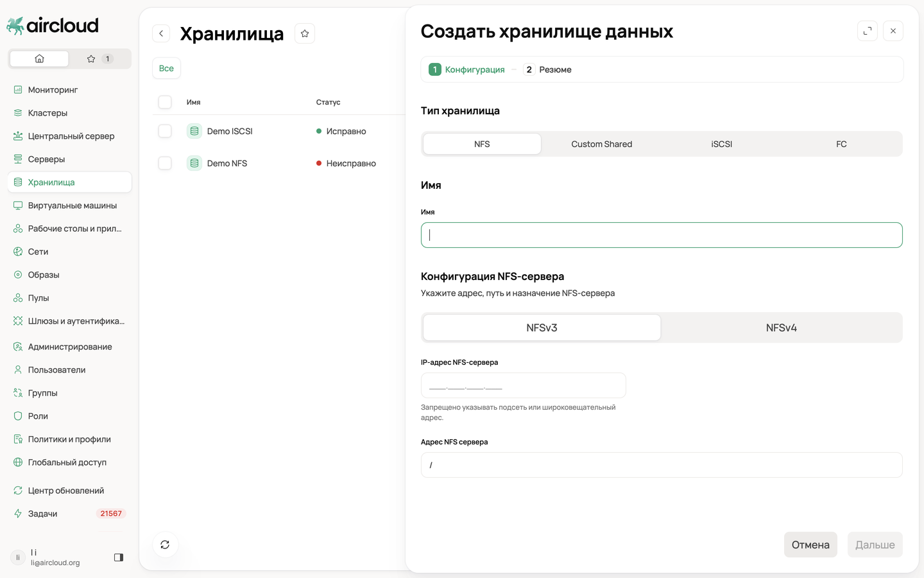Focus the Имя input field
Image resolution: width=924 pixels, height=578 pixels.
(662, 235)
